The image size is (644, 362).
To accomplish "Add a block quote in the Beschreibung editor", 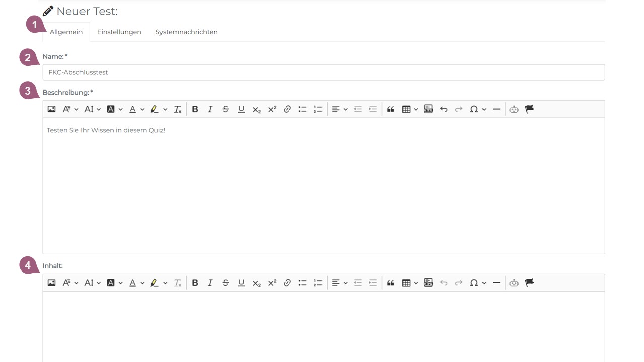I will tap(390, 109).
